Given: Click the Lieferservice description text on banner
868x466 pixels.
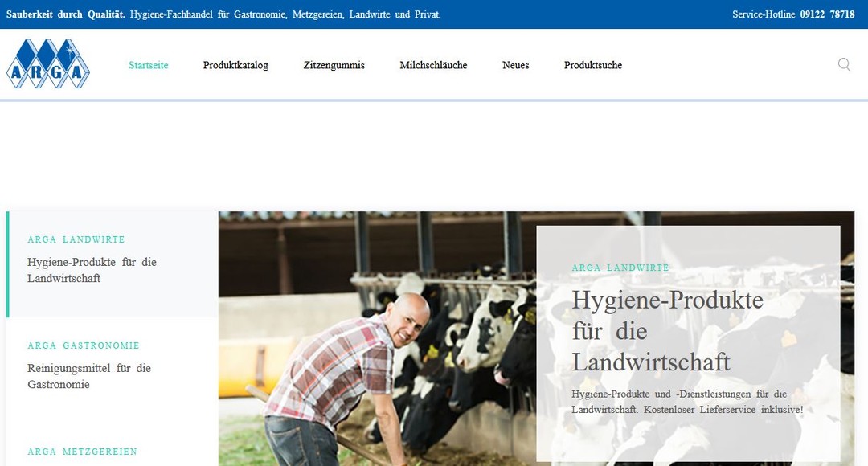Looking at the screenshot, I should tap(686, 402).
